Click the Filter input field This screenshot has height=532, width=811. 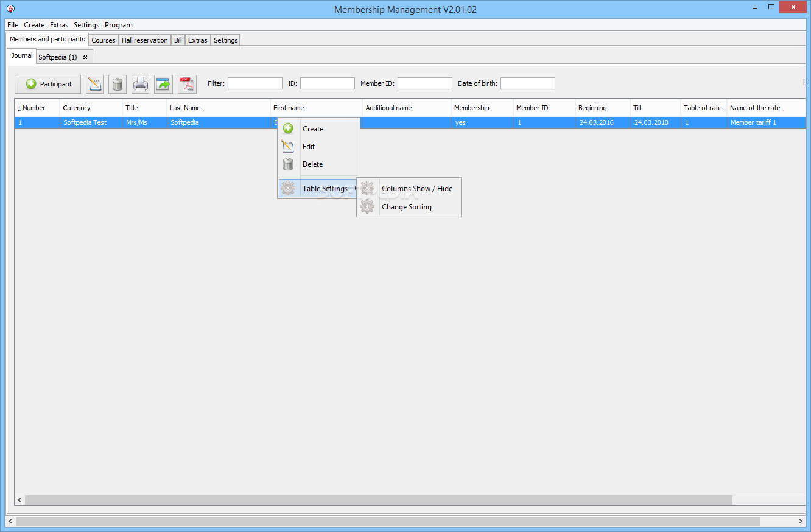[255, 83]
